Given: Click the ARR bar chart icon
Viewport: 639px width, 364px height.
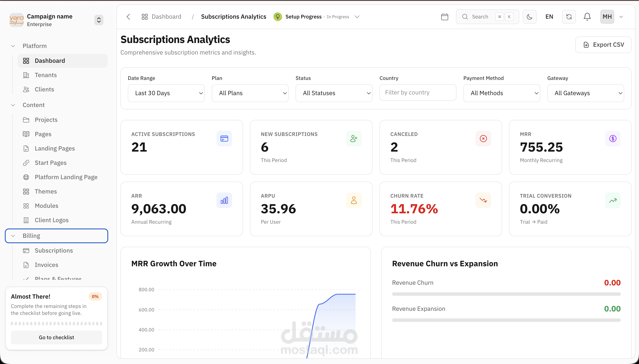Looking at the screenshot, I should point(224,200).
